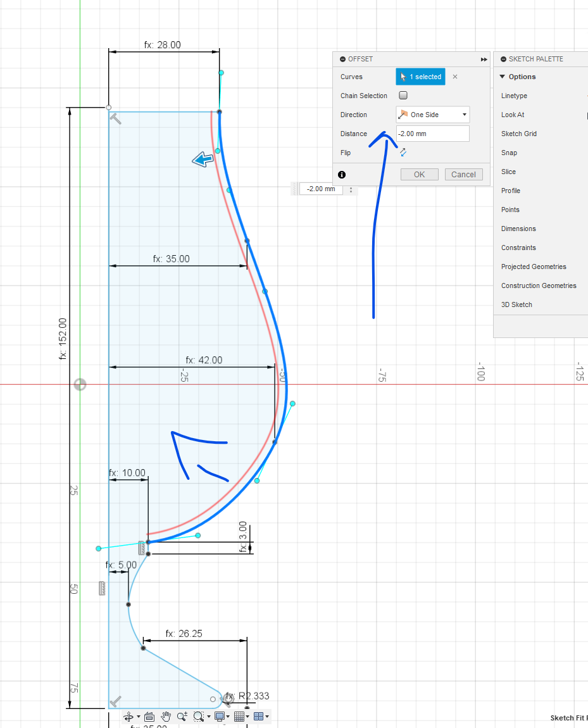Select the Pan hand tool
The width and height of the screenshot is (588, 728).
(166, 717)
